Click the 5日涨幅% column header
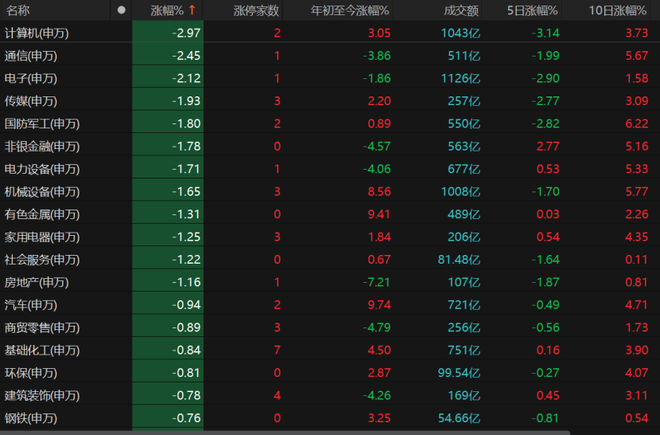Image resolution: width=660 pixels, height=435 pixels. (532, 10)
